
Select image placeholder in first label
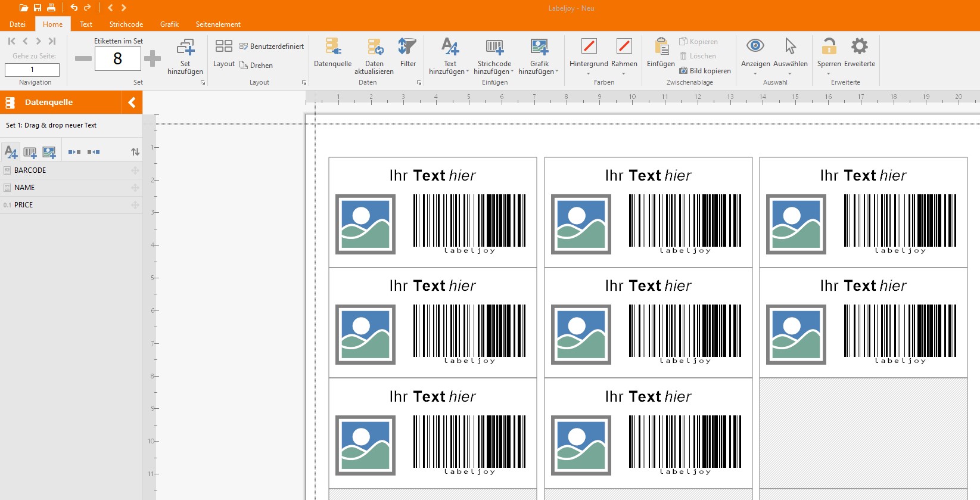365,224
